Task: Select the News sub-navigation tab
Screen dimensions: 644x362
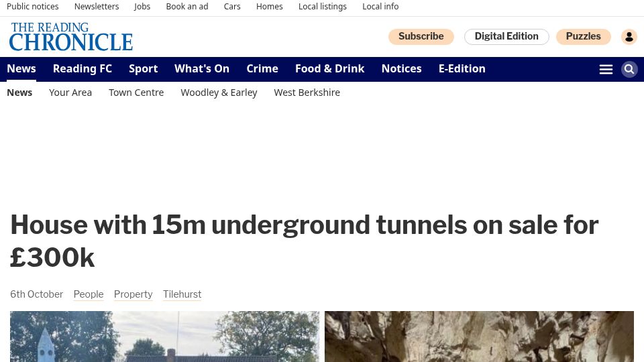Action: [x=19, y=93]
